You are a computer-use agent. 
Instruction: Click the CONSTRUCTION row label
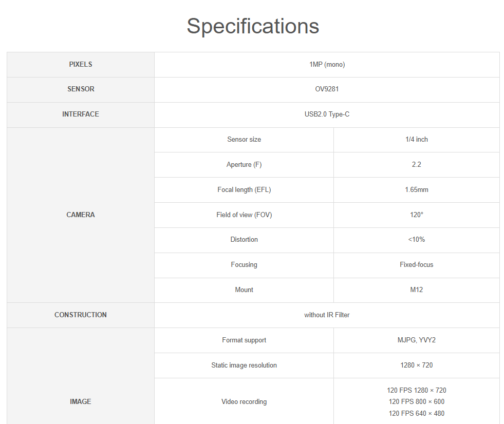pos(81,315)
